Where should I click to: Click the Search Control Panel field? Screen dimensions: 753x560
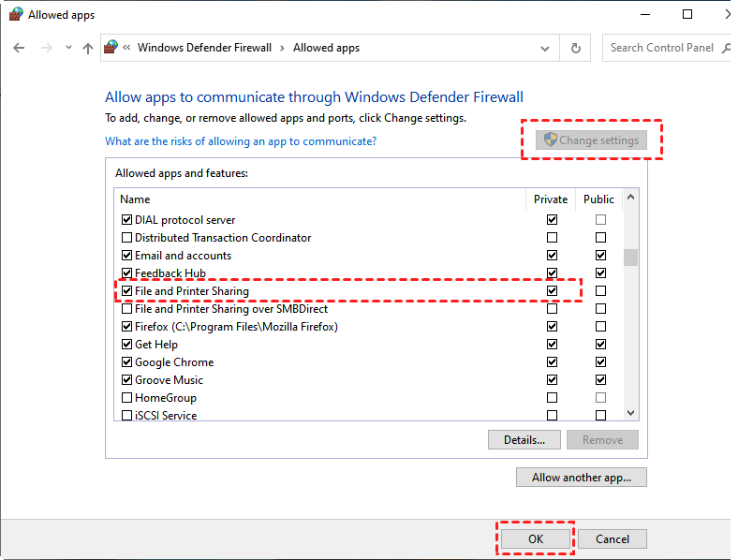pyautogui.click(x=661, y=48)
